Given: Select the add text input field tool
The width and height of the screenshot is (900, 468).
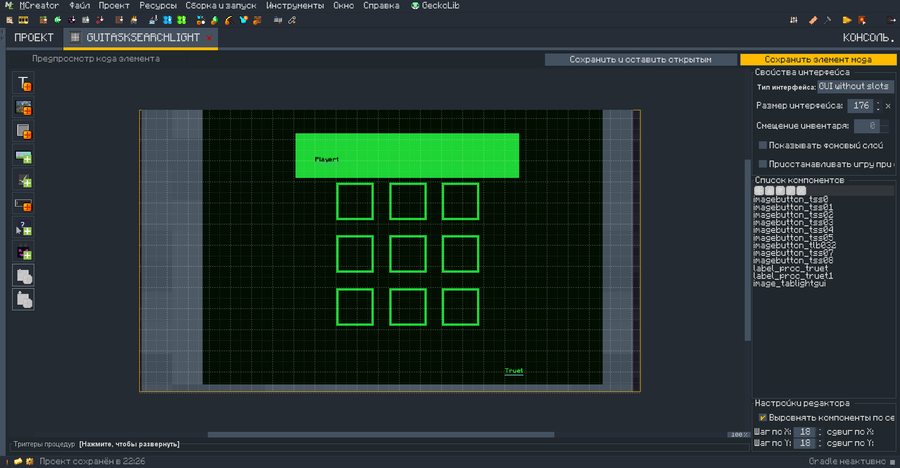Looking at the screenshot, I should [x=24, y=204].
